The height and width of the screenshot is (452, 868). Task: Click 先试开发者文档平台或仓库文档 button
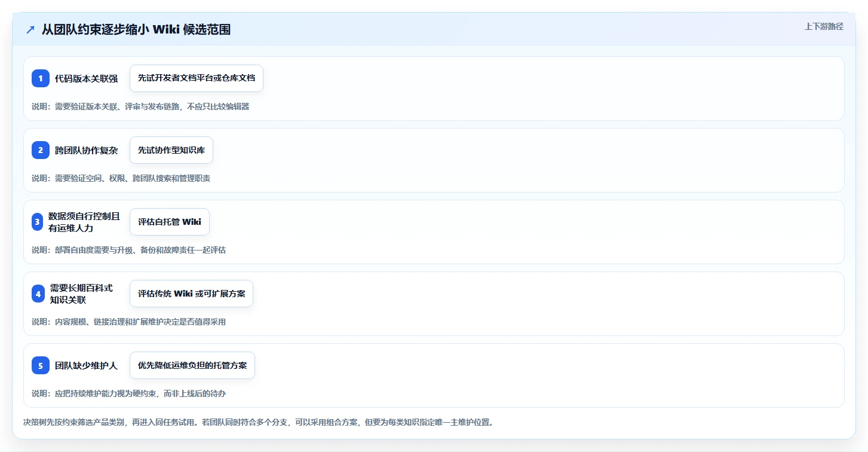[197, 78]
